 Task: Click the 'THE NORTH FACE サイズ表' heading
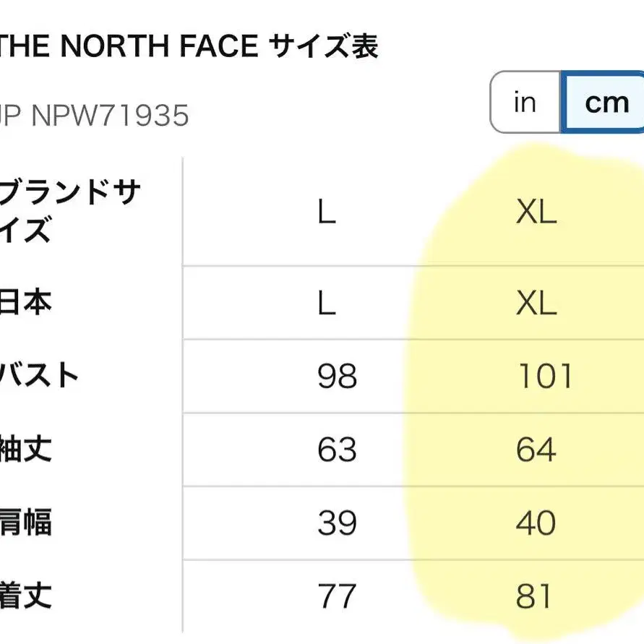188,47
